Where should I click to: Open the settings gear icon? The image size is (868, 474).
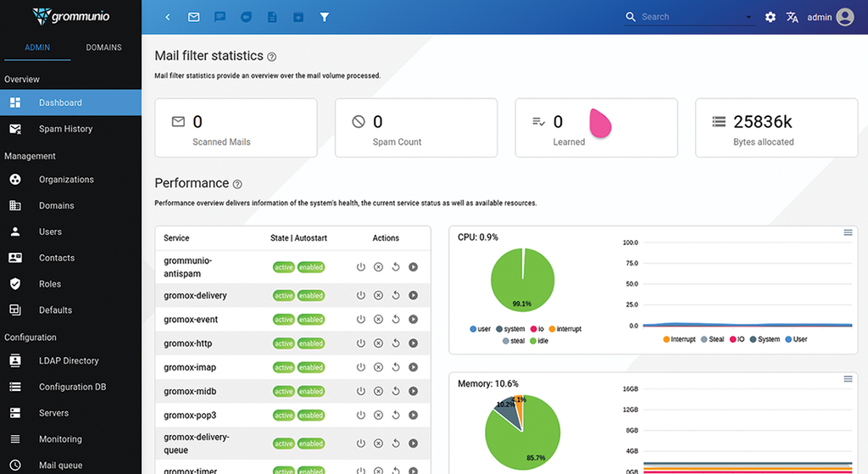coord(770,17)
